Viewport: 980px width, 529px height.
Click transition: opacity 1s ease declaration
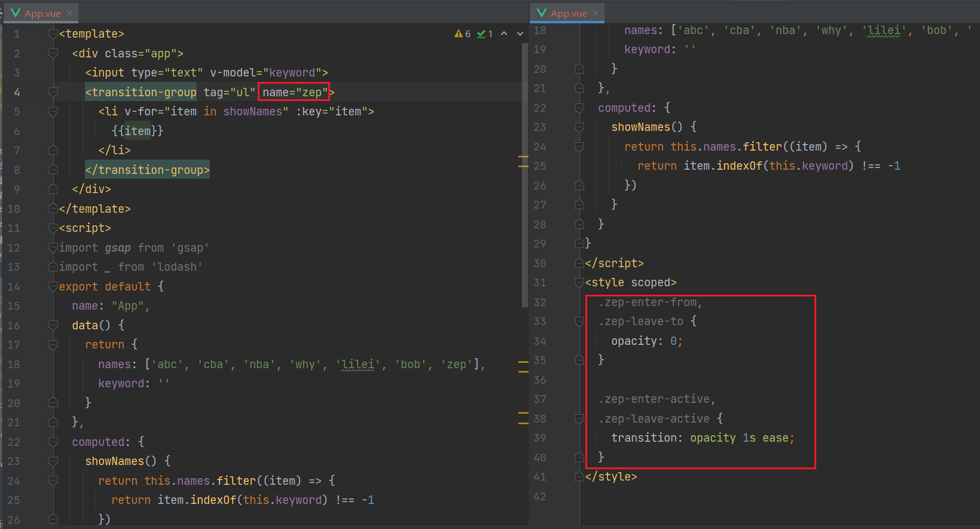tap(703, 438)
